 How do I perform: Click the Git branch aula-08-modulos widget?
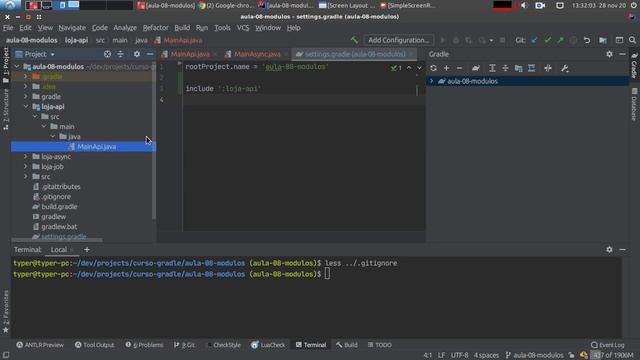tap(534, 355)
